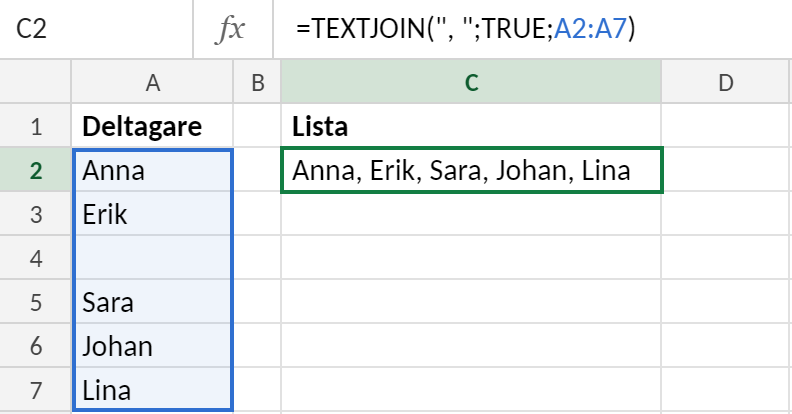This screenshot has height=414, width=792.
Task: Click the Name Box showing C2
Action: [96, 29]
